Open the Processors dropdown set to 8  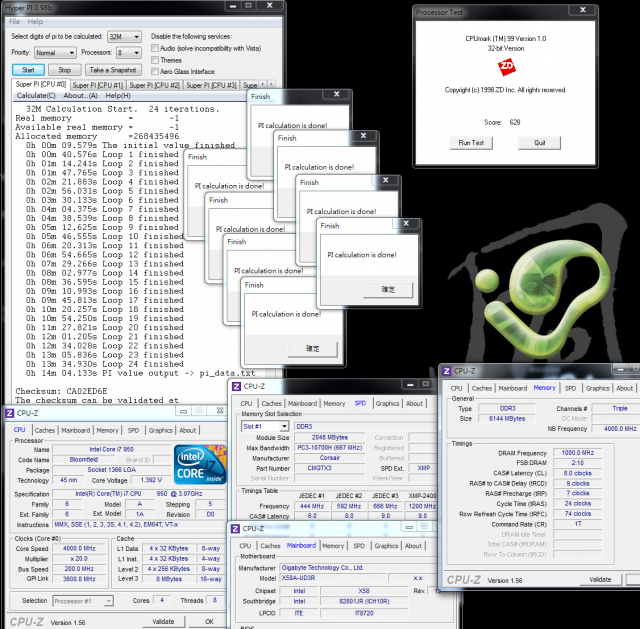click(129, 53)
